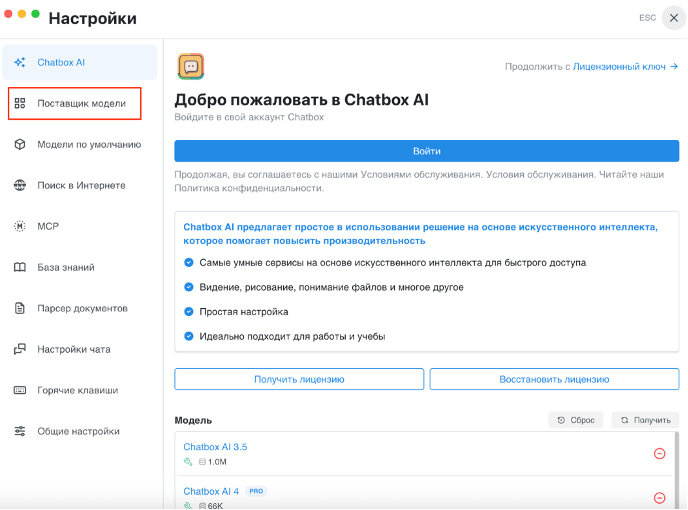This screenshot has height=510, width=688.
Task: Switch to Модели по умолчанию
Action: pyautogui.click(x=80, y=144)
